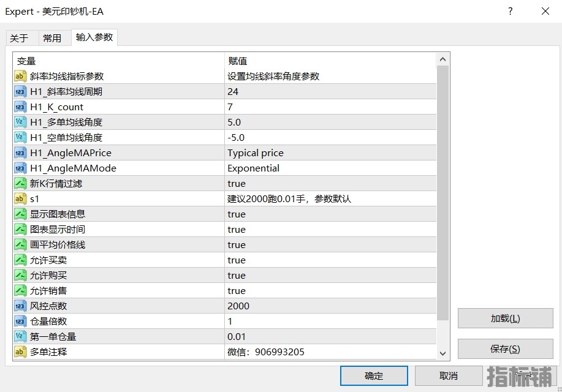562x392 pixels.
Task: Confirm with the 确定 button
Action: click(x=374, y=376)
